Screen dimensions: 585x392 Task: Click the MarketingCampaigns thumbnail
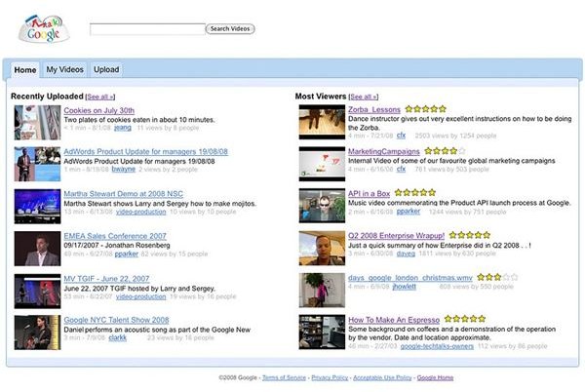coord(322,164)
